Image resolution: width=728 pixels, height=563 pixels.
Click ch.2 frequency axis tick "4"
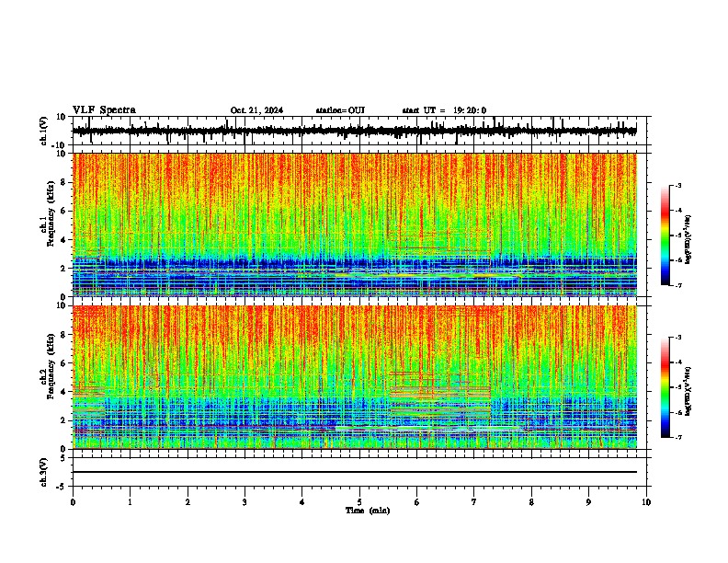point(64,392)
